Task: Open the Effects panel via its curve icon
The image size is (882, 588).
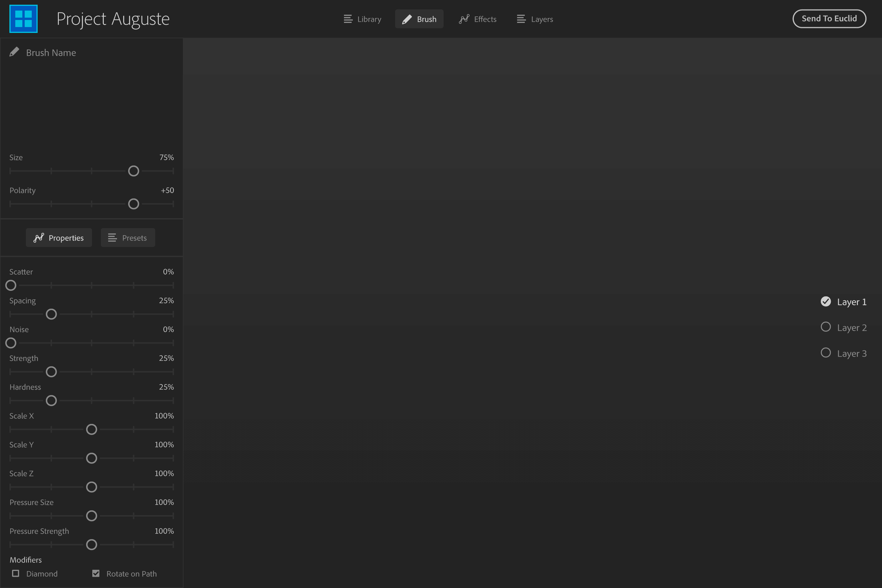Action: pyautogui.click(x=464, y=19)
